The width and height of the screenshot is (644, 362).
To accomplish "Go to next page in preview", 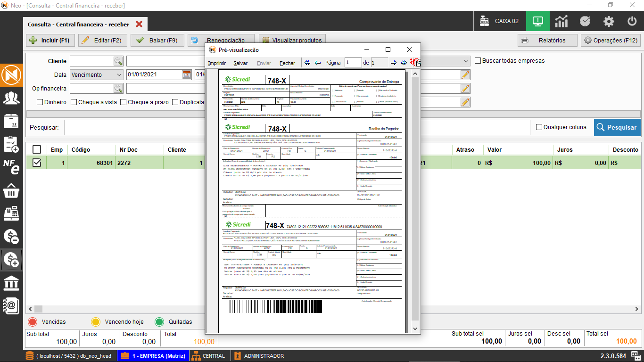I will 394,63.
